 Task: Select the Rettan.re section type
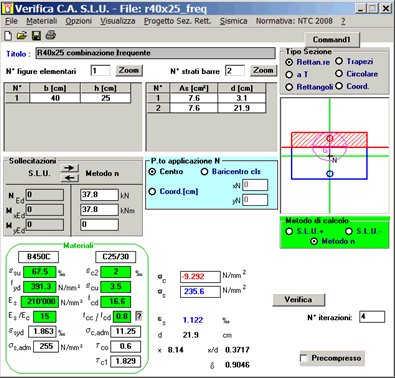point(289,62)
